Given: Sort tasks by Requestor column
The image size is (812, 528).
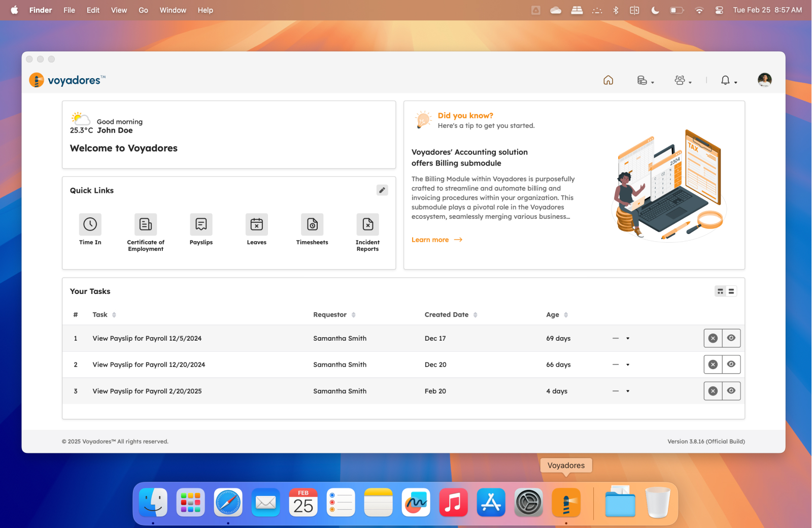Looking at the screenshot, I should (x=354, y=315).
